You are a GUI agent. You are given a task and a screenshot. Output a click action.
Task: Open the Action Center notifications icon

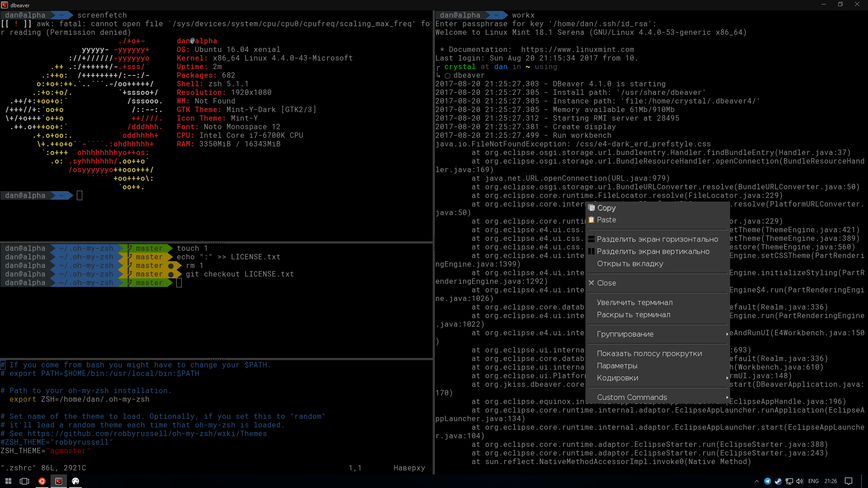[x=849, y=481]
